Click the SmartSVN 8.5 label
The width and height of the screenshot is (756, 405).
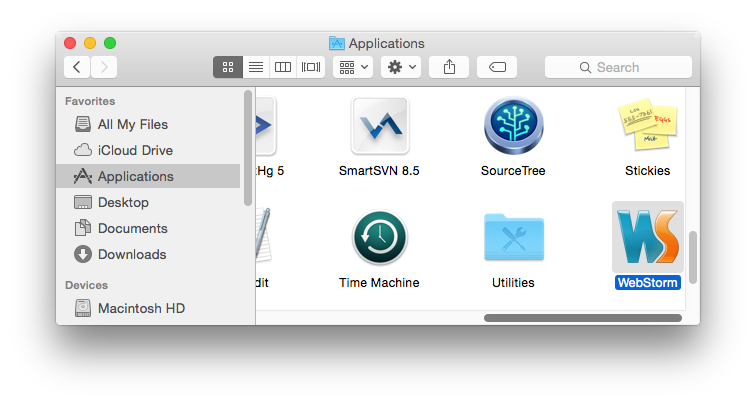(379, 171)
